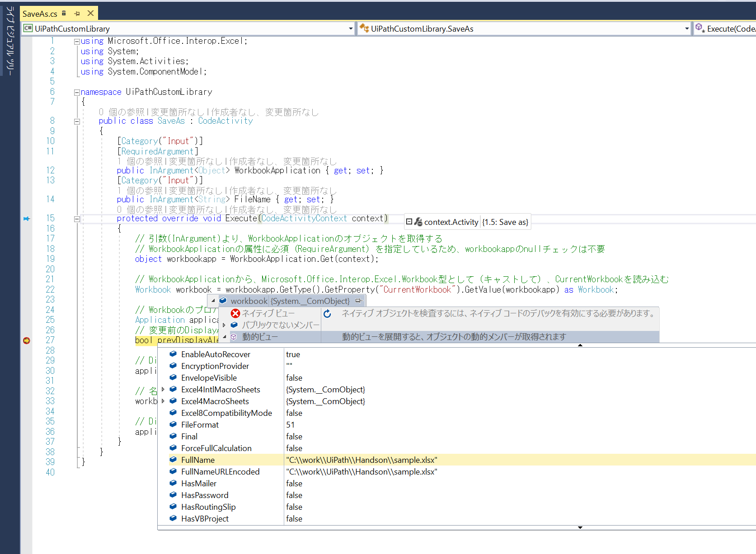The height and width of the screenshot is (554, 756).
Task: Open the ライブ ビジュアル ツリー side tab
Action: [x=10, y=41]
